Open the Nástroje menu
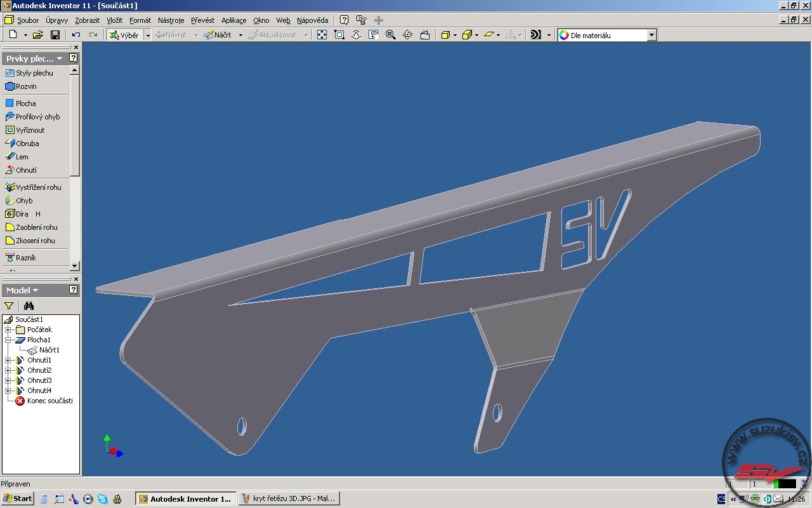Screen dimensions: 812x508 171,20
